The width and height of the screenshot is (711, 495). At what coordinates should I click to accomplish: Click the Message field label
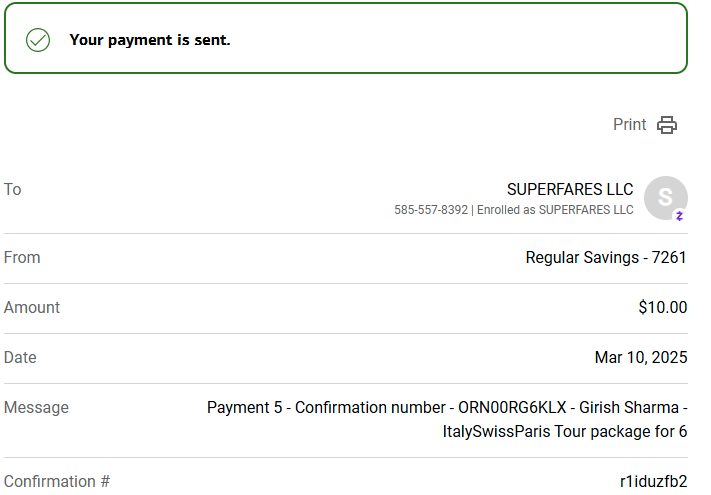(x=36, y=408)
